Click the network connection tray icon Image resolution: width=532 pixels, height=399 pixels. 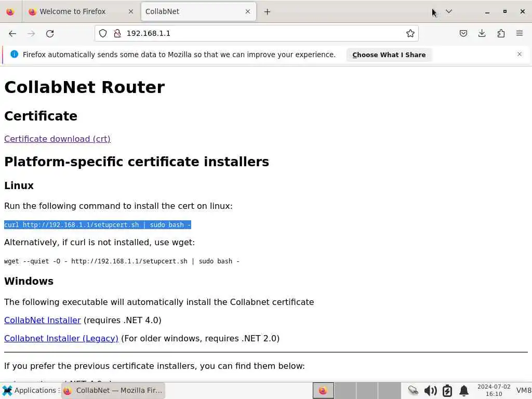pos(413,391)
